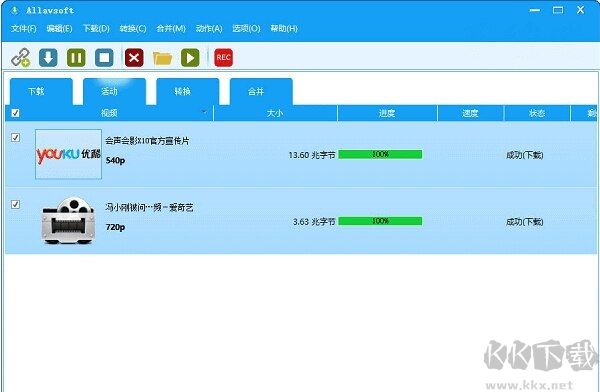Click the paste URL link icon
This screenshot has height=392, width=600.
(x=20, y=58)
